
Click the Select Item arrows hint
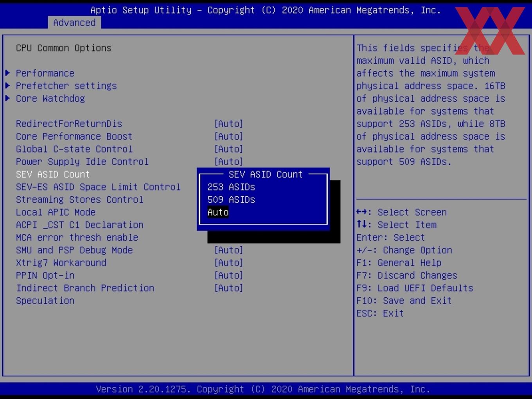(x=396, y=225)
